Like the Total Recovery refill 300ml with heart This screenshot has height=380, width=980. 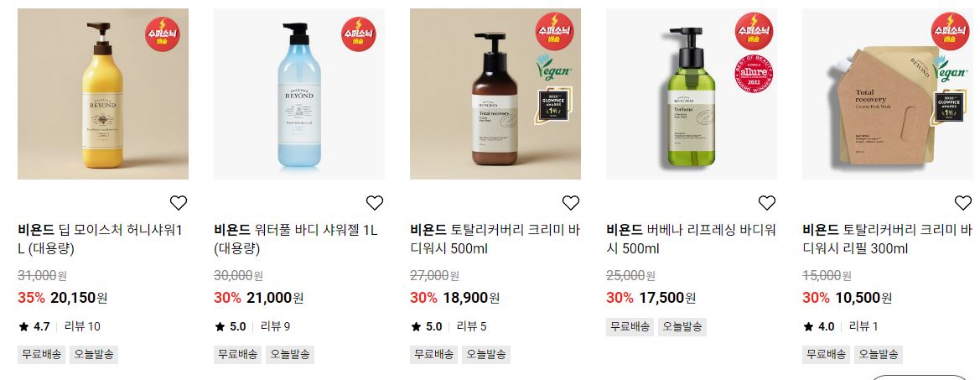(x=963, y=202)
